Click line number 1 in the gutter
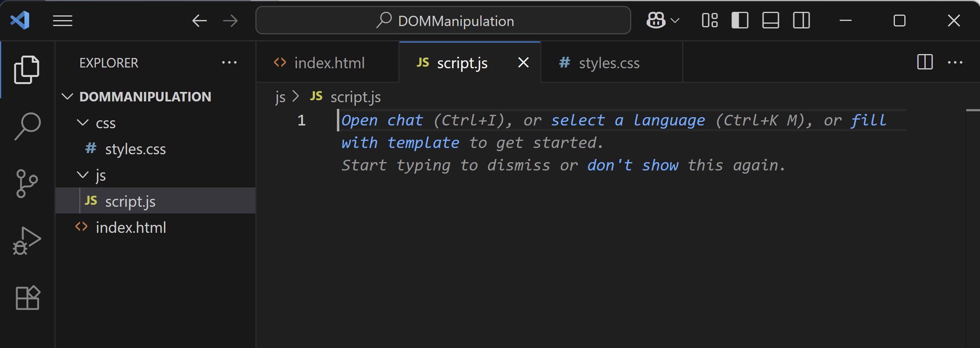Screen dimensions: 980x348 click(301, 120)
